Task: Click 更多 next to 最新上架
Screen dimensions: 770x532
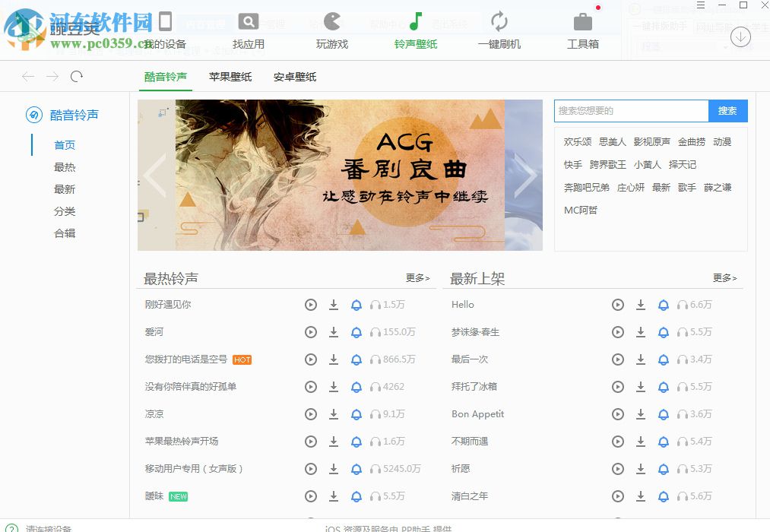Action: (x=724, y=278)
